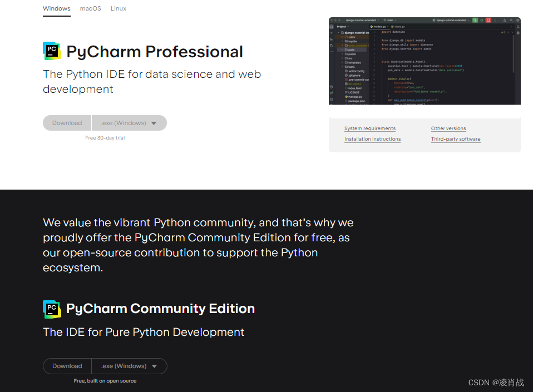Switch to the Linux tab
The image size is (533, 392).
pos(119,8)
